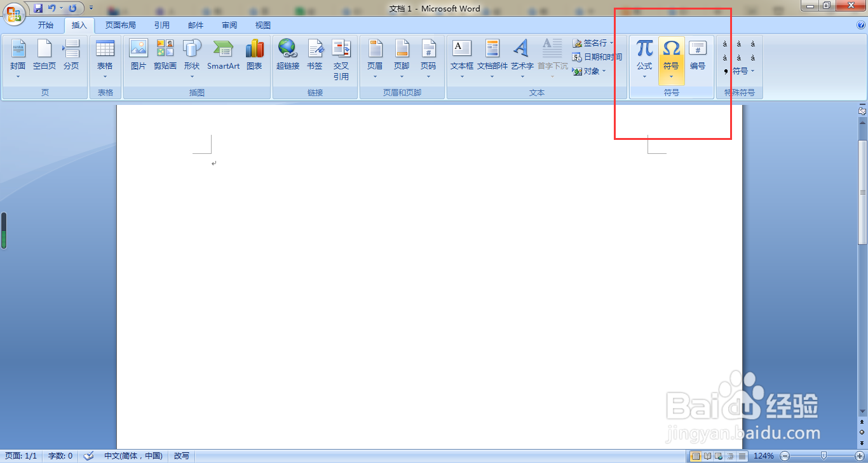
Task: Insert a blank page (空白页)
Action: pyautogui.click(x=44, y=55)
